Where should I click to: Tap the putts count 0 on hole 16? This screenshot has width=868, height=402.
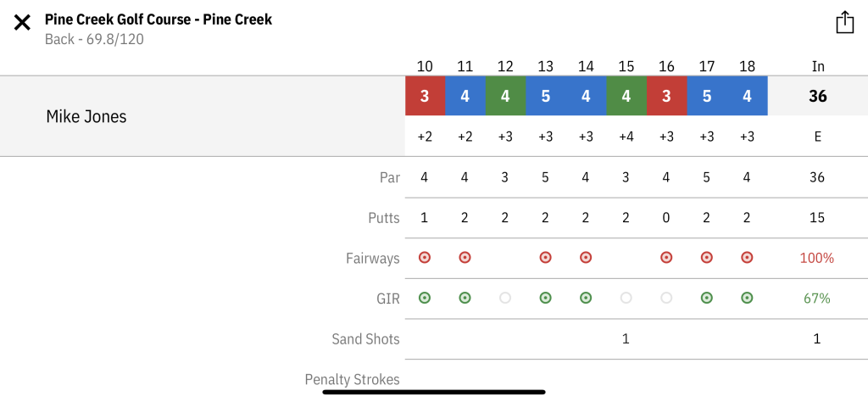tap(666, 218)
